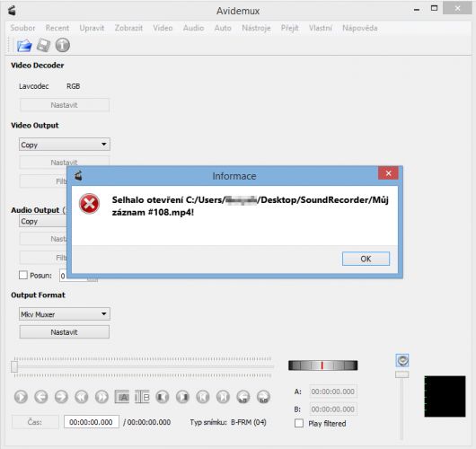Jump back 60 seconds icon
The image size is (476, 449).
(x=243, y=397)
